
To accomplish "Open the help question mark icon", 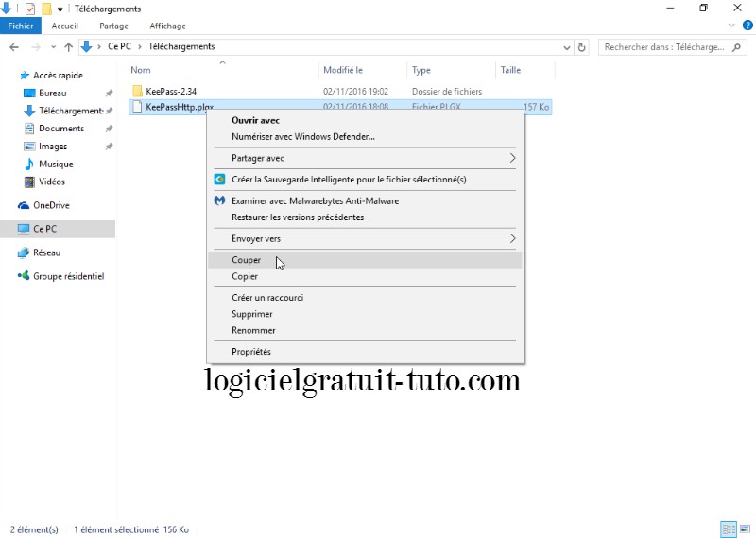I will pyautogui.click(x=747, y=26).
